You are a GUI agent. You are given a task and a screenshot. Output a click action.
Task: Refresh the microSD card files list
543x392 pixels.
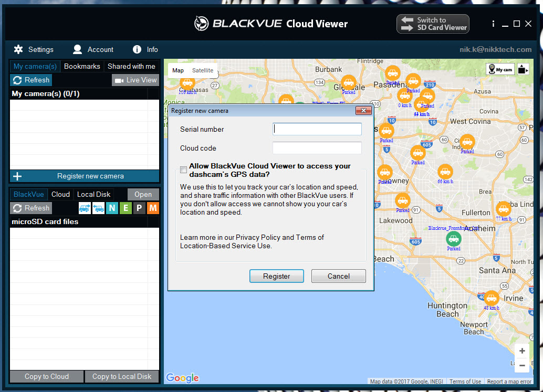(31, 208)
